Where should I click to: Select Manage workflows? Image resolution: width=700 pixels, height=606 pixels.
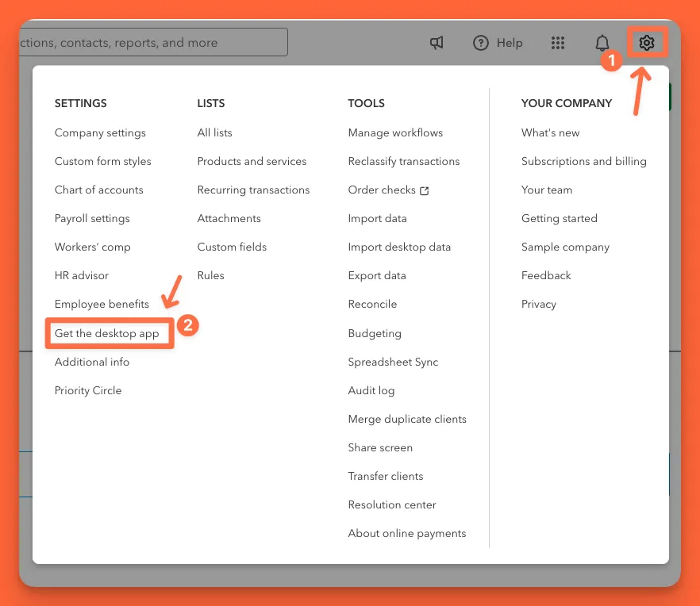tap(395, 132)
